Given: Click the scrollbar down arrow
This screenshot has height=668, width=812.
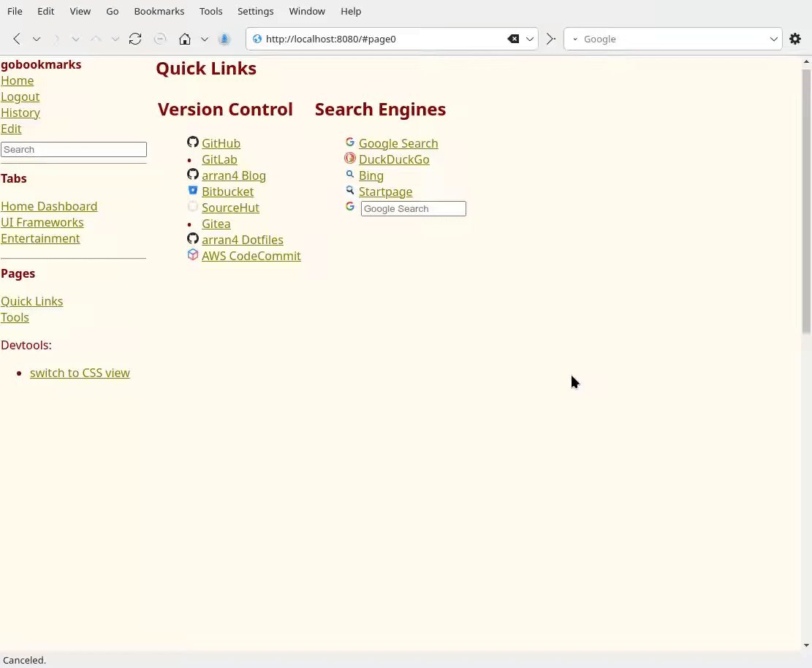Looking at the screenshot, I should click(x=806, y=645).
